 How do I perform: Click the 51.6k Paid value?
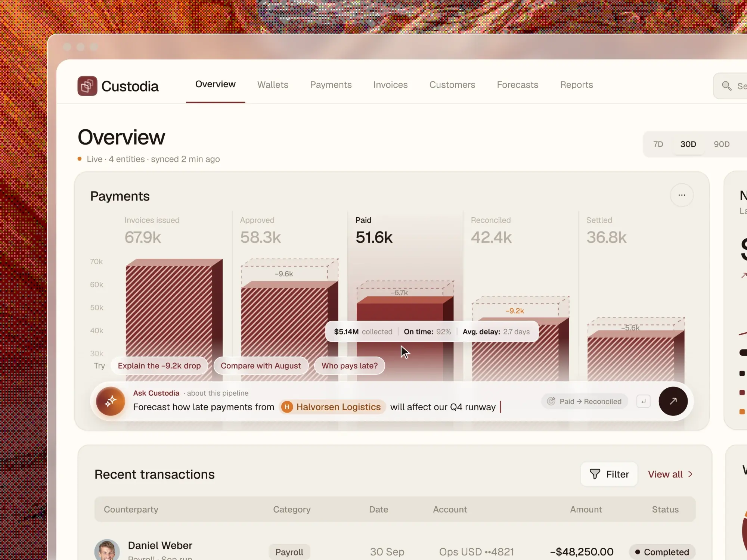coord(374,237)
